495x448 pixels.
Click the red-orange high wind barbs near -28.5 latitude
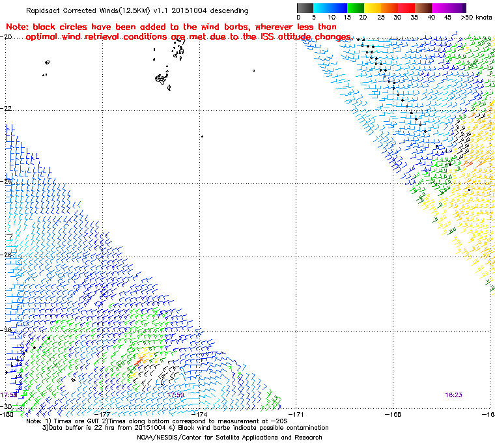139,361
